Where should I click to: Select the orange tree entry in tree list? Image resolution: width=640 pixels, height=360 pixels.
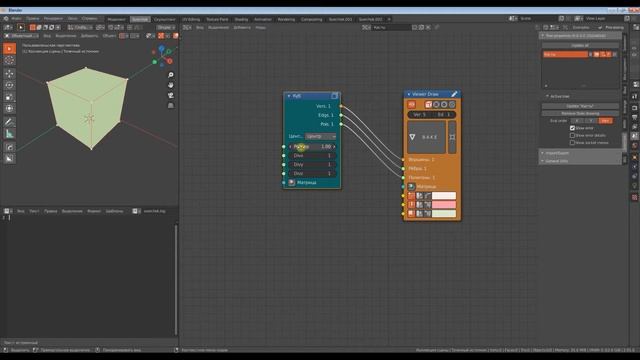[x=565, y=54]
